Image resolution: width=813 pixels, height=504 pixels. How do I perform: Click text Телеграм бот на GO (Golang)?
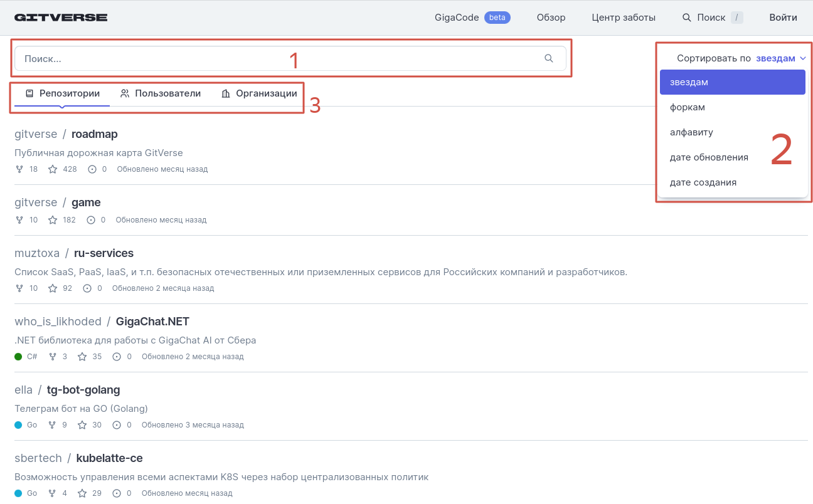(x=81, y=409)
